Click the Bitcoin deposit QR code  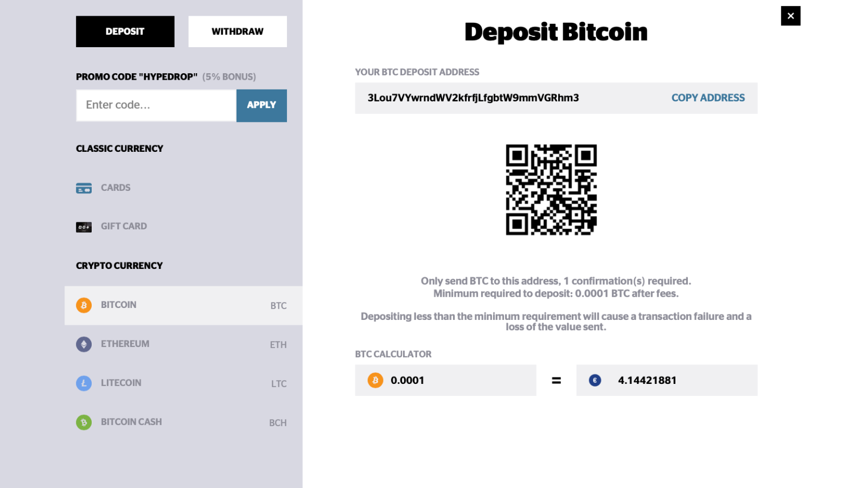[551, 190]
